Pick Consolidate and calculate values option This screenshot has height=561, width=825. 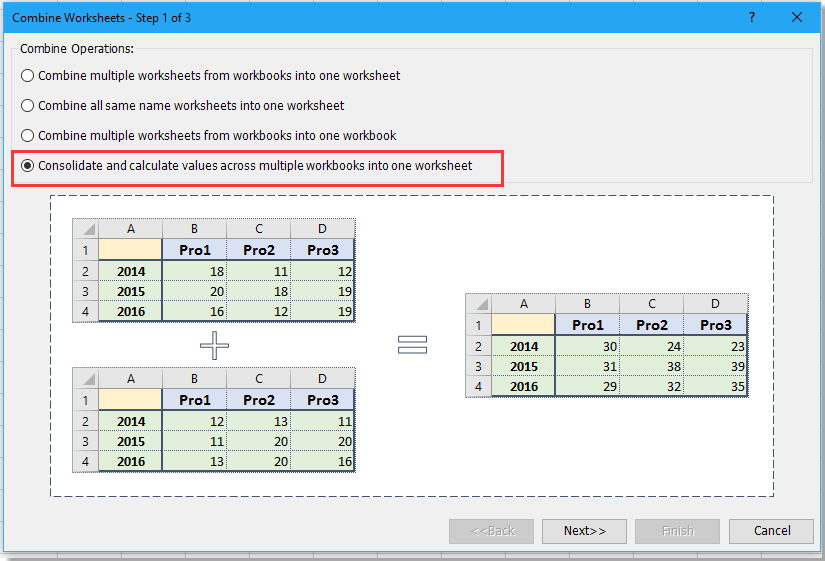[28, 165]
